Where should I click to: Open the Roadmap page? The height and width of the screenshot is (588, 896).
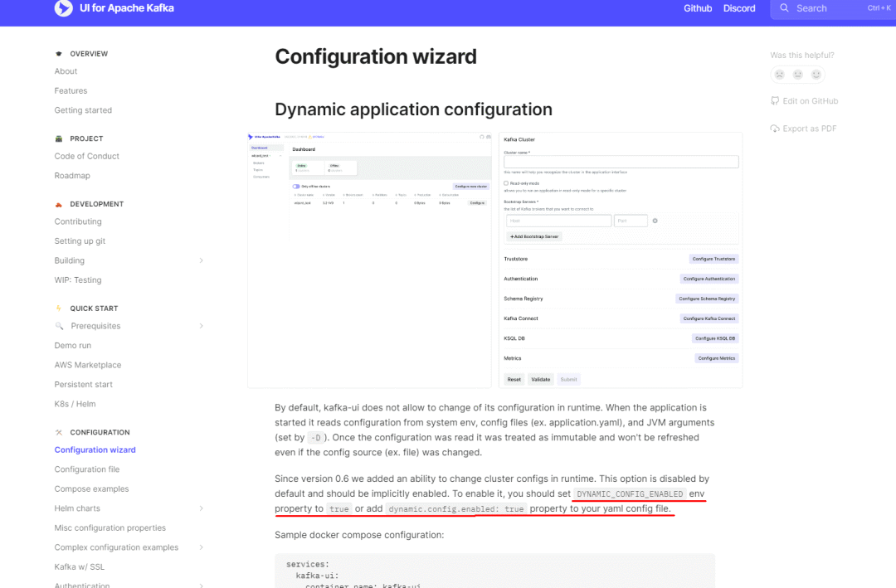click(x=72, y=176)
